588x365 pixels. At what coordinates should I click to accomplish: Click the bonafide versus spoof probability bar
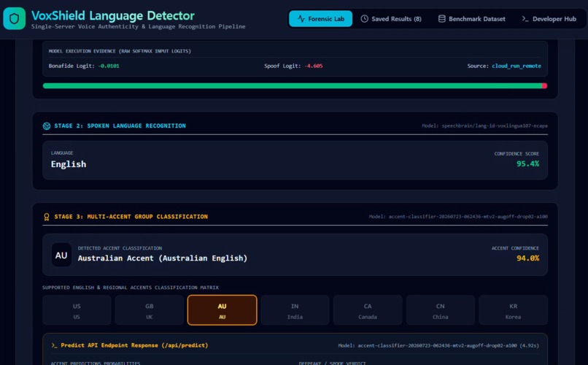click(x=295, y=86)
